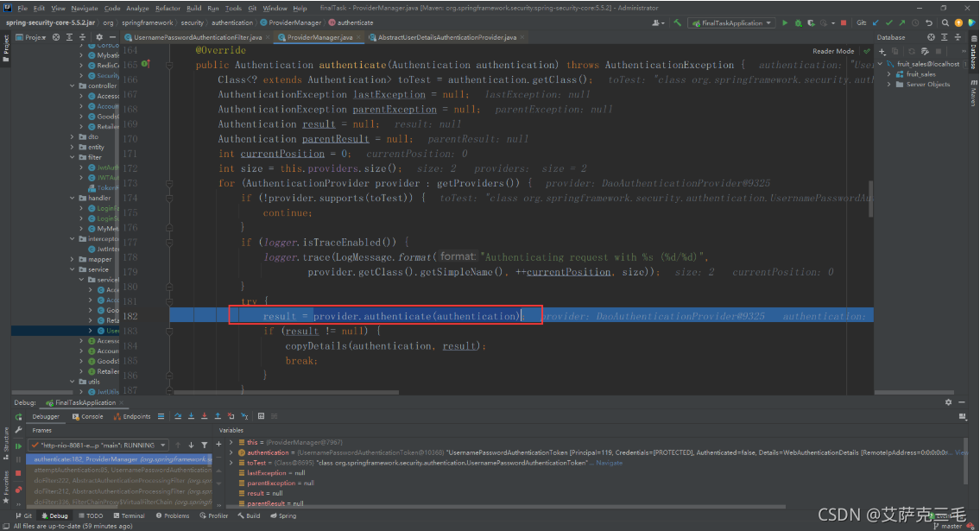
Task: Run FinalTaskApplication with the green play icon
Action: [785, 23]
